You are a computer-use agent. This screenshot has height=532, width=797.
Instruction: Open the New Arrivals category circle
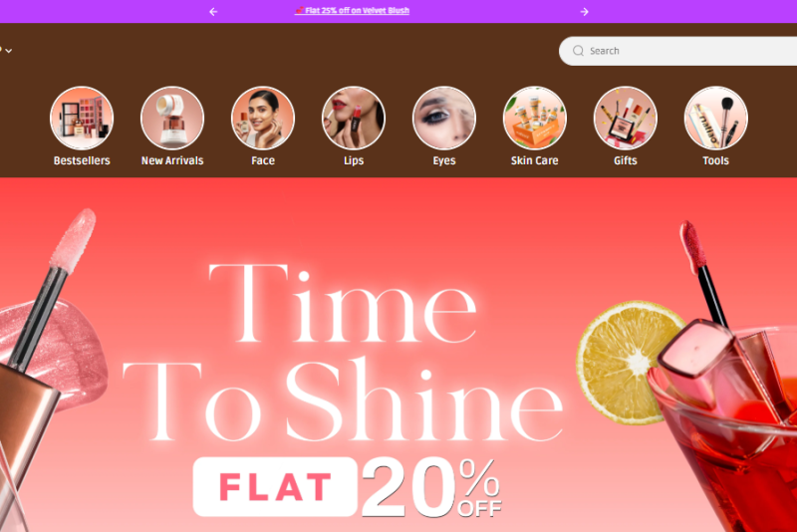(x=172, y=118)
